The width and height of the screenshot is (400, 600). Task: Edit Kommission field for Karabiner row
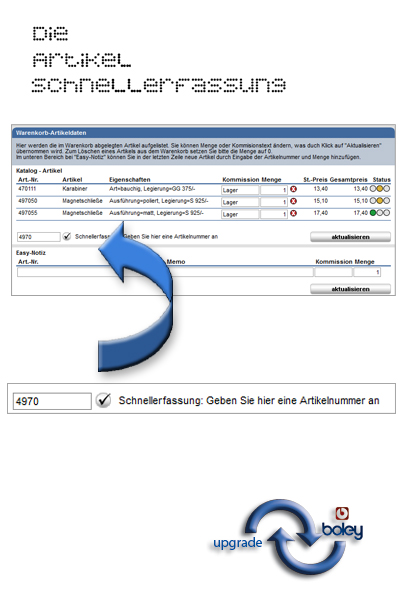pyautogui.click(x=240, y=190)
